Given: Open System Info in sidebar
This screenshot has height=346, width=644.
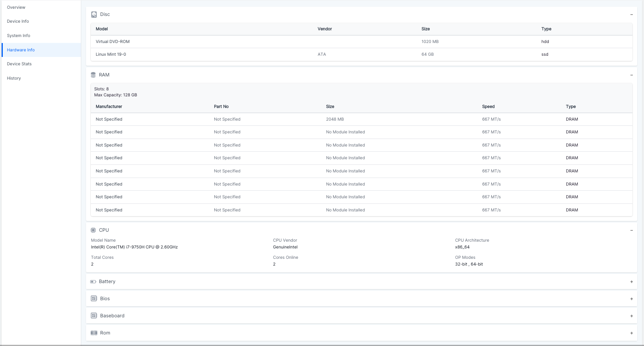Looking at the screenshot, I should [19, 36].
